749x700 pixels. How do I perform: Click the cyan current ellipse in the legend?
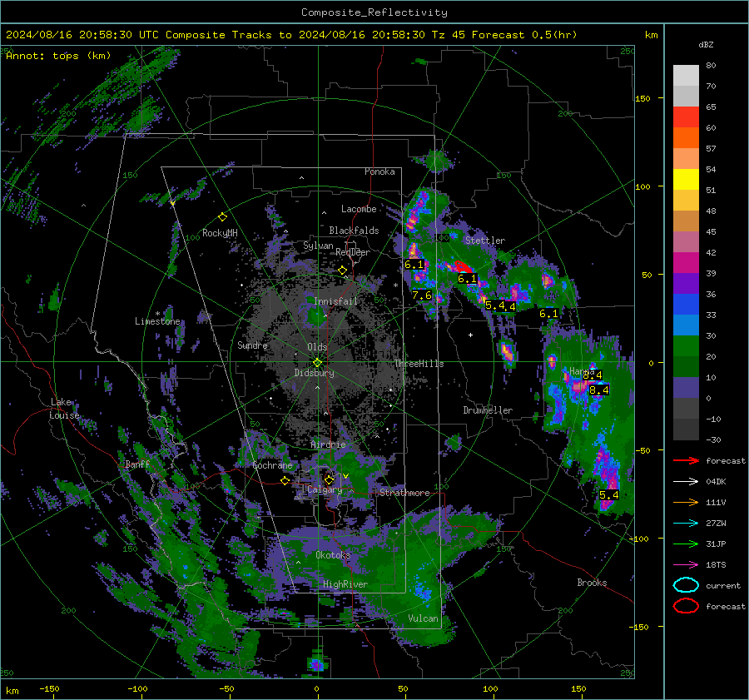[x=686, y=585]
